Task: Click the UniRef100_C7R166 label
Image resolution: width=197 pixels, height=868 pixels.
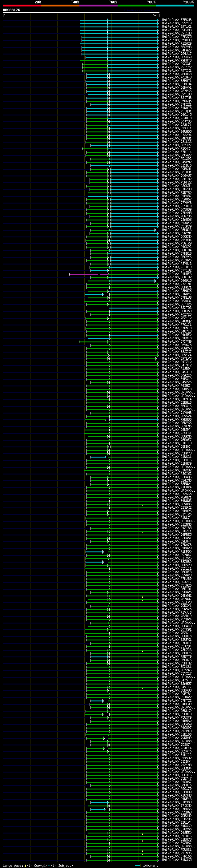Action: point(177,857)
